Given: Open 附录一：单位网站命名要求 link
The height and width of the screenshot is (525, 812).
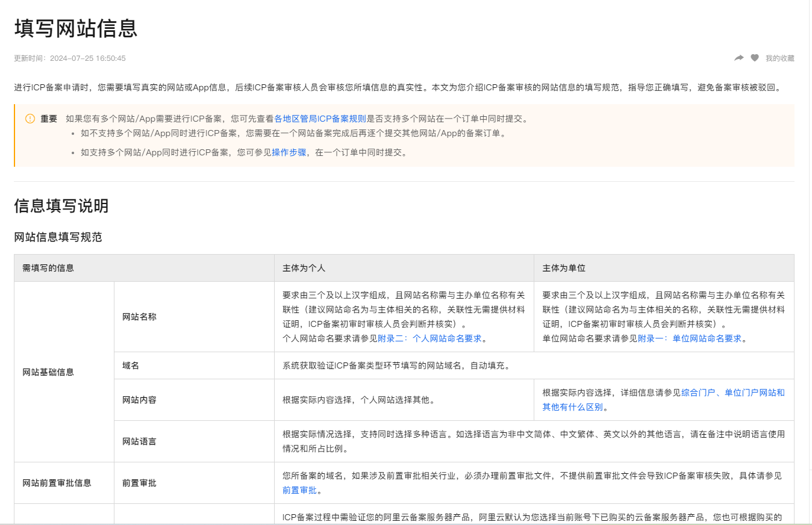Looking at the screenshot, I should coord(690,338).
